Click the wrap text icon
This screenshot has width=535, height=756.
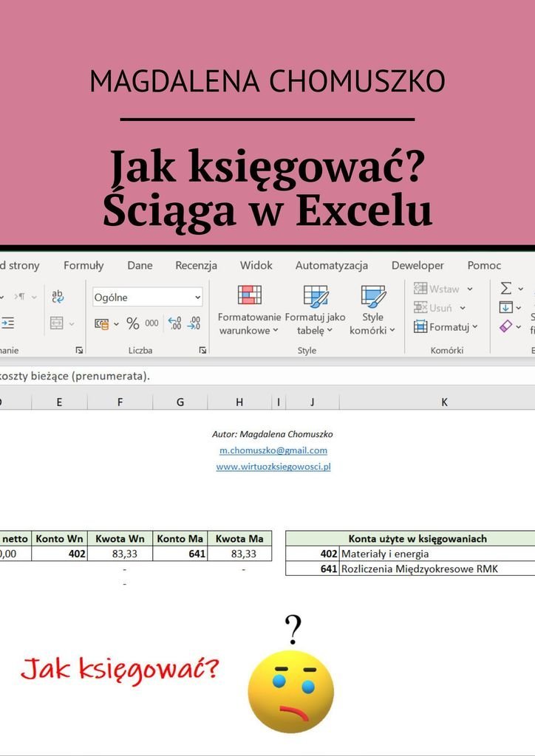point(58,297)
